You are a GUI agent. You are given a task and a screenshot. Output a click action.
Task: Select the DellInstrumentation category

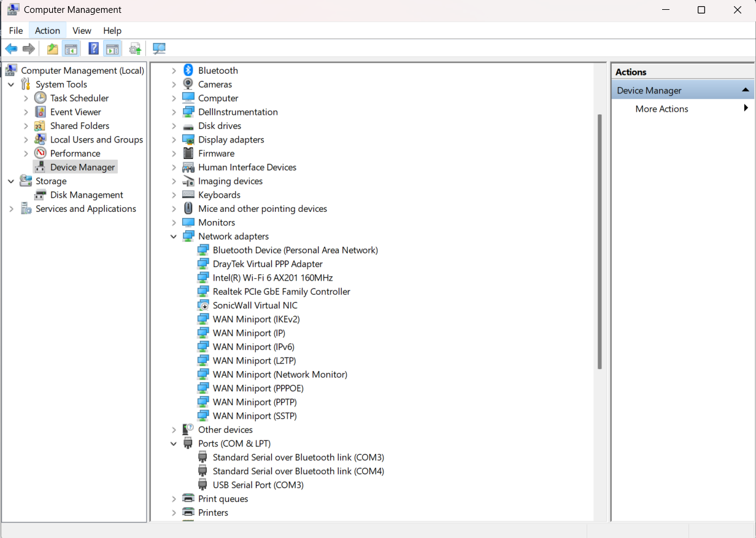click(x=237, y=112)
